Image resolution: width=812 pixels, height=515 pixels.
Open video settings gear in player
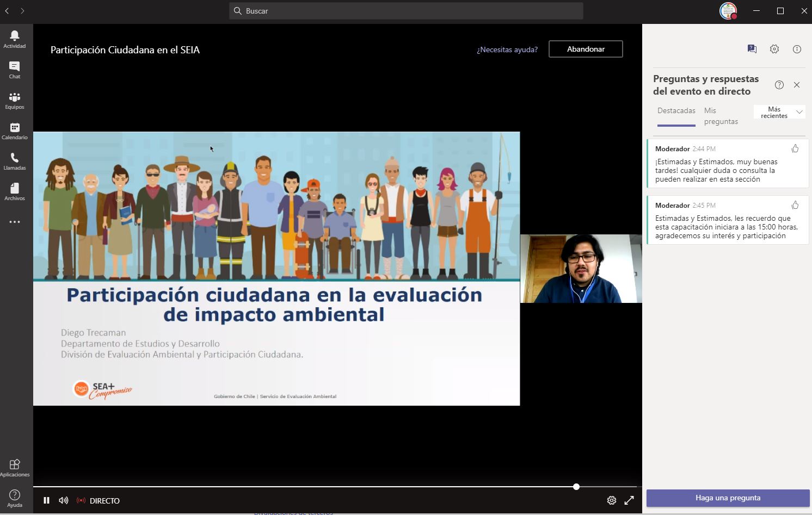point(612,500)
